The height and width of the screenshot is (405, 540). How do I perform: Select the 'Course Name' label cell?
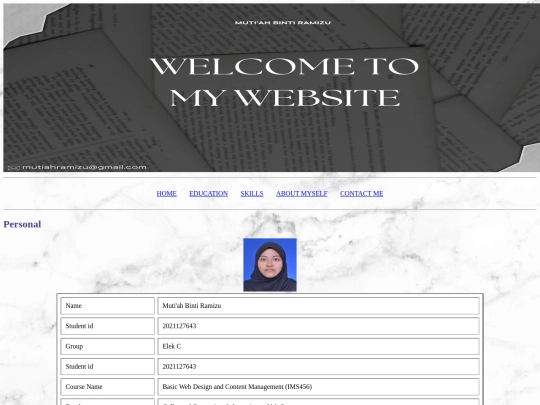107,387
